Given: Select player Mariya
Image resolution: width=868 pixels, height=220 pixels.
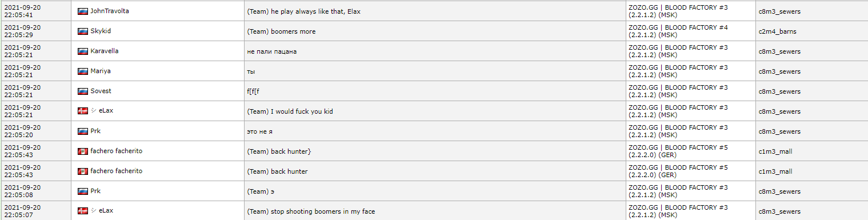Looking at the screenshot, I should click(101, 71).
